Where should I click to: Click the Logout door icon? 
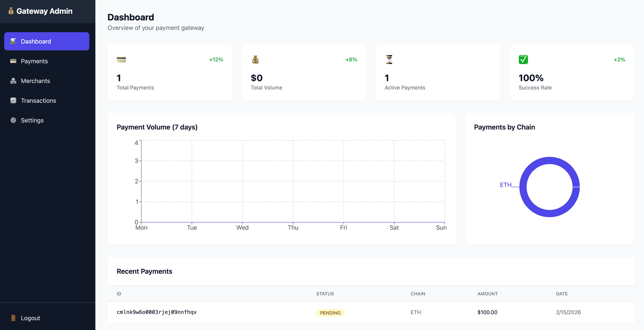tap(13, 318)
